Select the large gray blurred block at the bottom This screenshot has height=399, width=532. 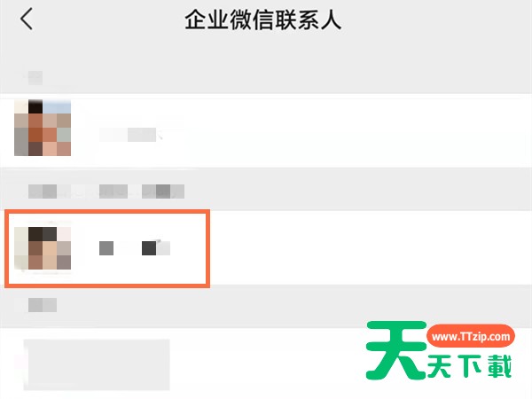(x=97, y=364)
